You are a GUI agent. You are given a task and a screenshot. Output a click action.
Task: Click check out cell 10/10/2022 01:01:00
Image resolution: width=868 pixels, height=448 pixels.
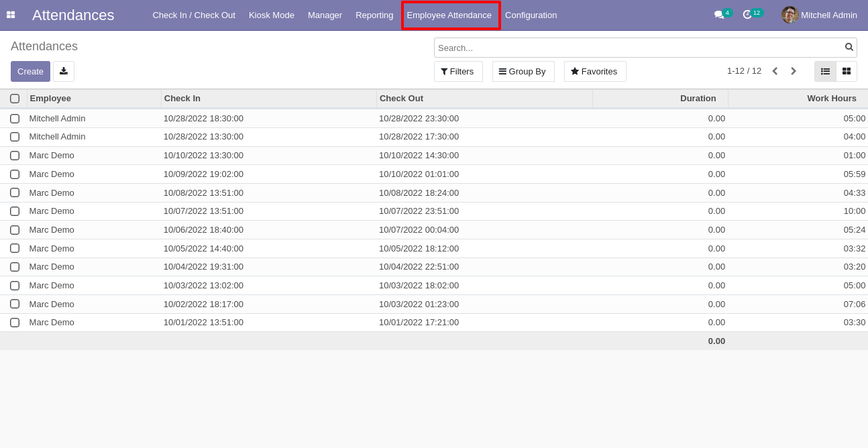pos(419,174)
